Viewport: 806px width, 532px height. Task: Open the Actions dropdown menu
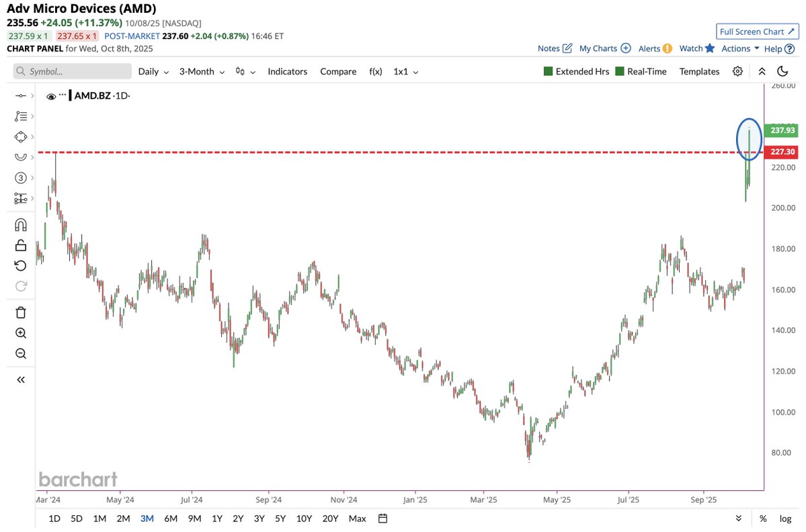pos(740,48)
